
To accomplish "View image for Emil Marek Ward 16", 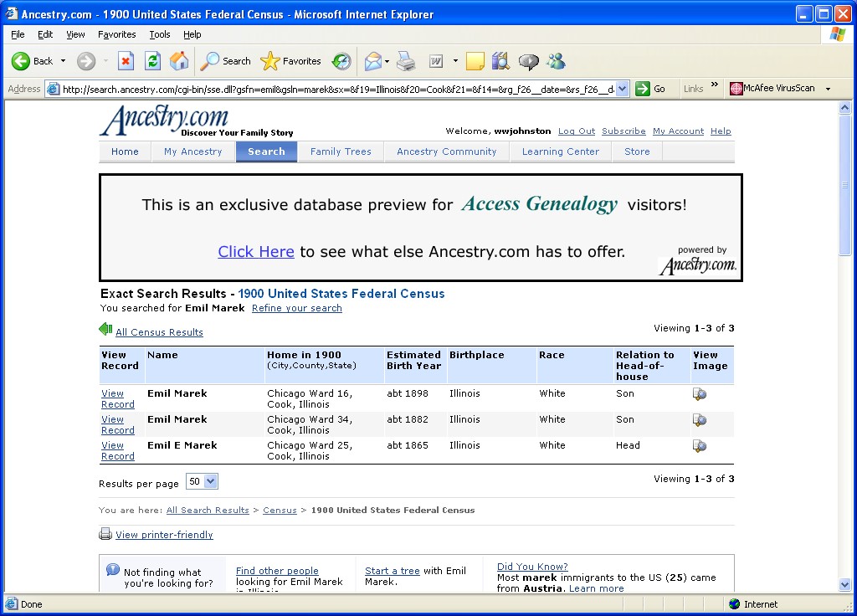I will point(699,394).
